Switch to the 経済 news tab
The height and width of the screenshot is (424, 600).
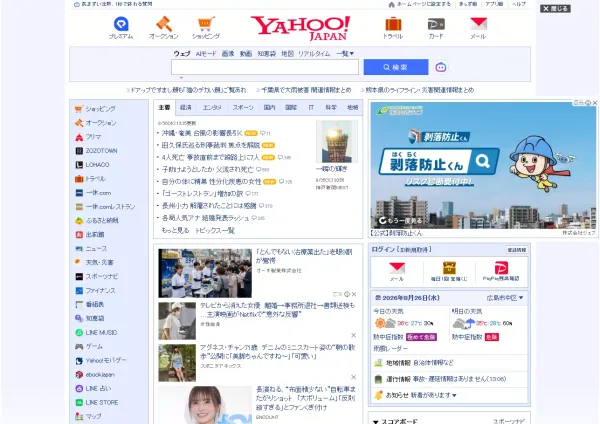186,108
